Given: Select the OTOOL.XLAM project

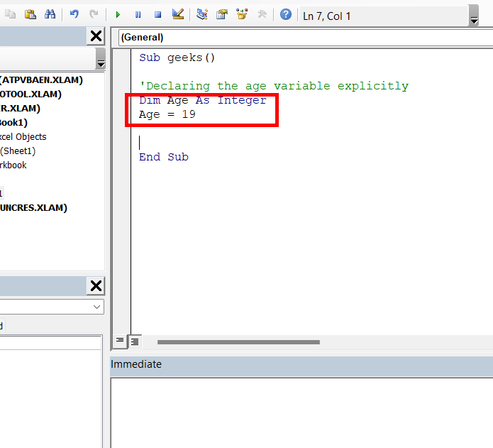Looking at the screenshot, I should pyautogui.click(x=31, y=94).
